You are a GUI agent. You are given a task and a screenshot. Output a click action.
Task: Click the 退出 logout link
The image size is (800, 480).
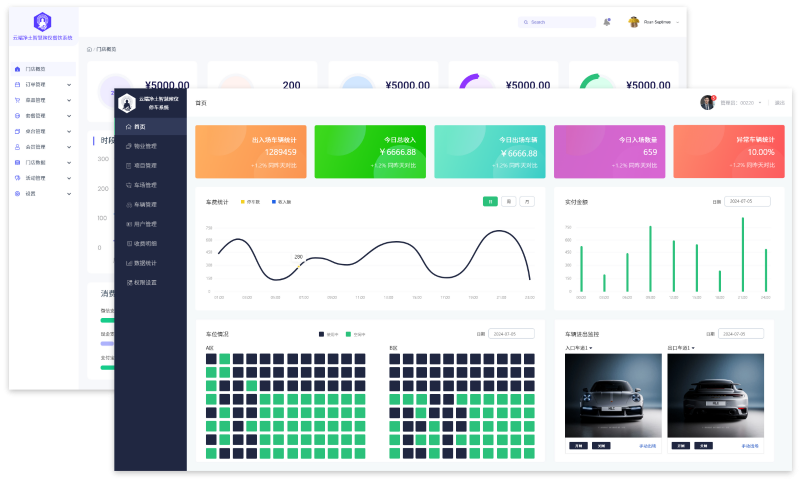pos(779,102)
